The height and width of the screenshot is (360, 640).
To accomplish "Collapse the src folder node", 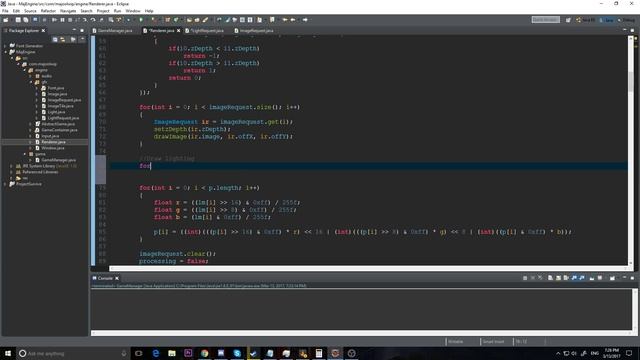I will tap(12, 58).
